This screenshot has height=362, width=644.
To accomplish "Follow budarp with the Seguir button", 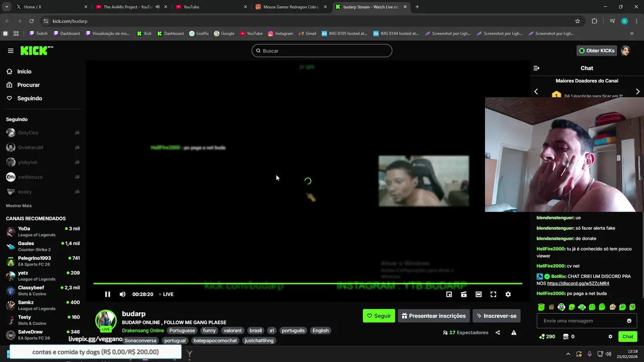I will pyautogui.click(x=379, y=316).
